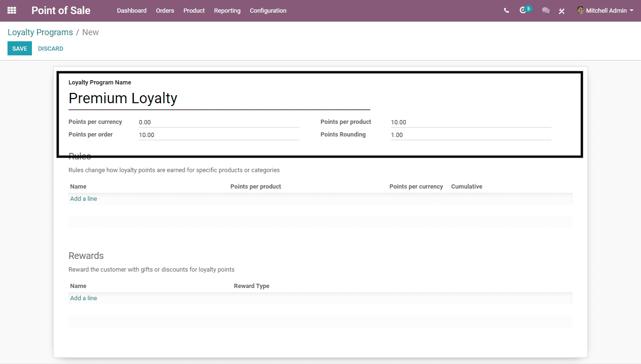Screen dimensions: 641x364
Task: Open the Orders menu
Action: point(165,10)
